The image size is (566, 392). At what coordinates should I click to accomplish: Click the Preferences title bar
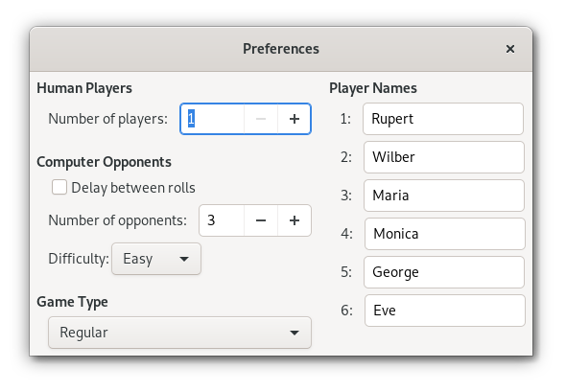[x=281, y=49]
